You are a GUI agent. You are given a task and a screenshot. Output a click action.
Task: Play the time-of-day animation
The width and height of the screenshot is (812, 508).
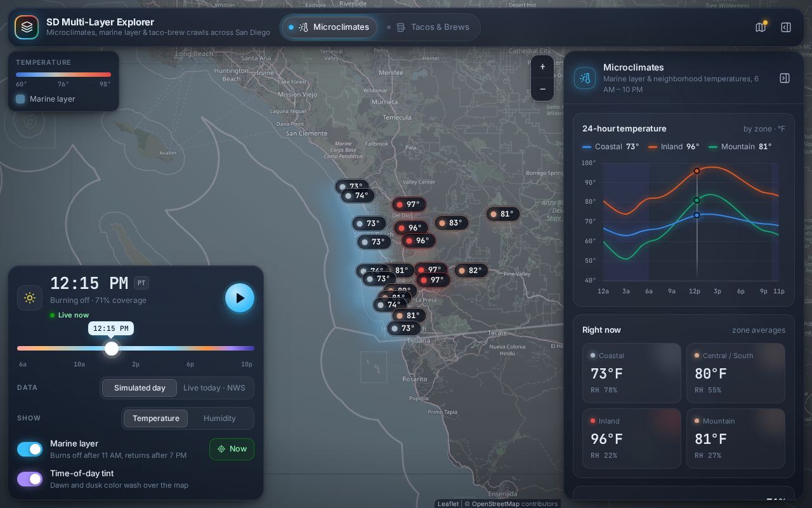(x=240, y=298)
